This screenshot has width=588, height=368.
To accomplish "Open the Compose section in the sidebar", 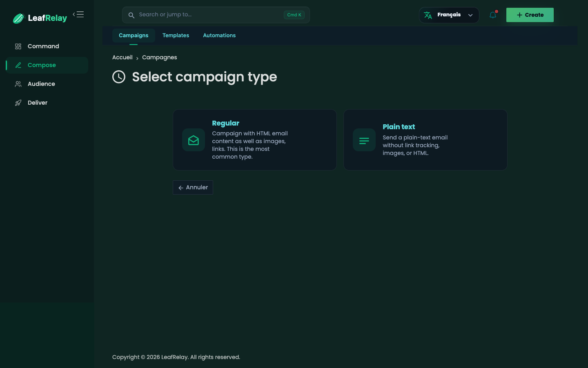I will point(47,65).
